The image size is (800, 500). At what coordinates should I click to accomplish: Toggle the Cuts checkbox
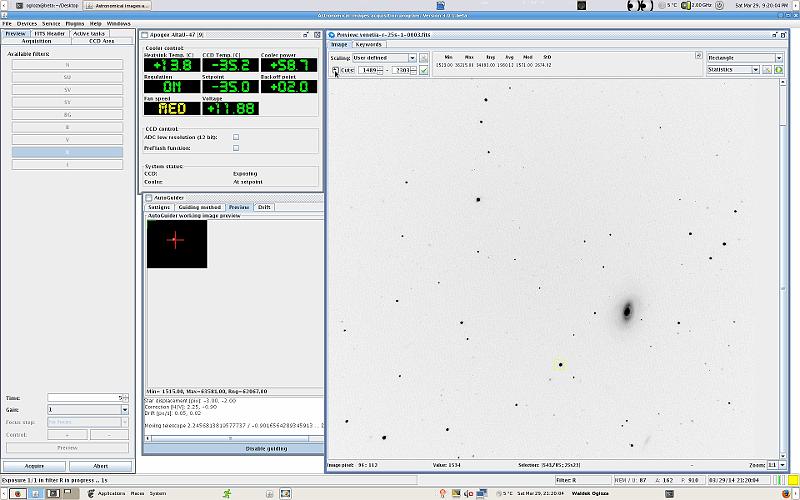coord(335,70)
